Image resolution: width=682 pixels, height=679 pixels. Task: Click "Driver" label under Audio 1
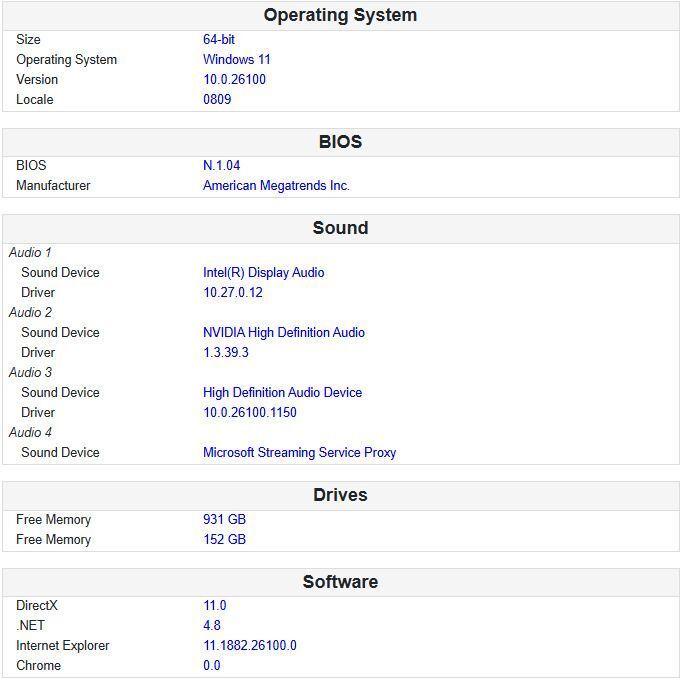pos(38,293)
